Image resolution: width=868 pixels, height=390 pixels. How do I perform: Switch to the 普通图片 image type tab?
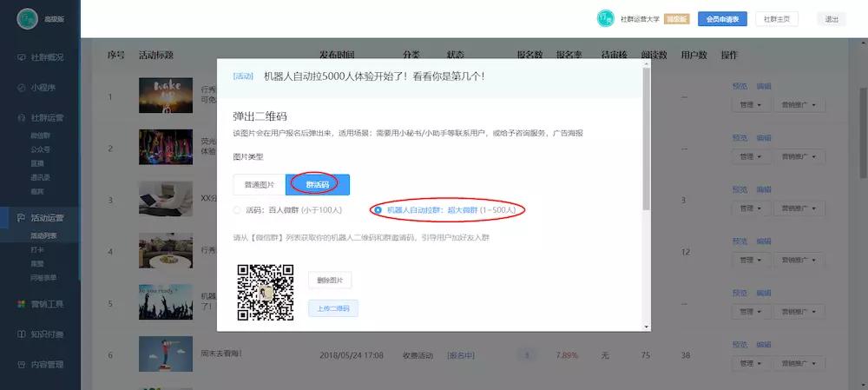[259, 184]
